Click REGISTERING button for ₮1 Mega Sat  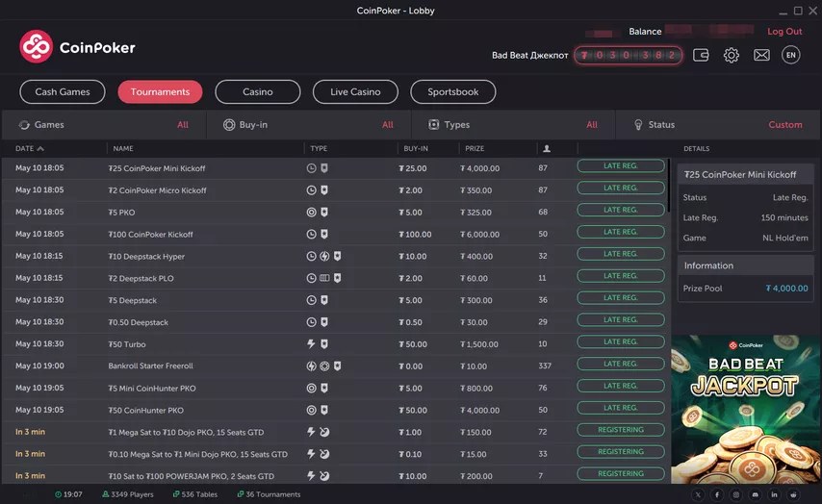click(x=621, y=430)
